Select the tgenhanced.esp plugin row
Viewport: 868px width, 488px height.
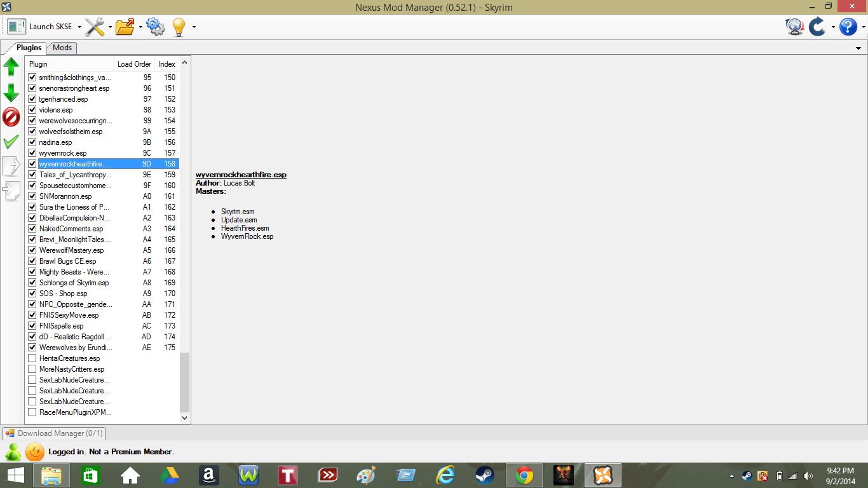(102, 99)
